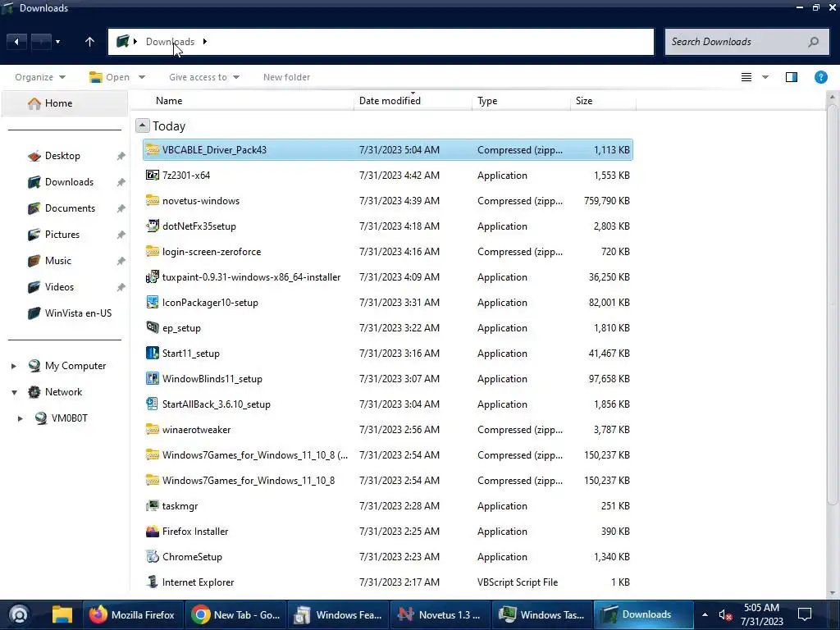Image resolution: width=840 pixels, height=630 pixels.
Task: Click the winaerotweaker zip icon
Action: click(x=153, y=430)
